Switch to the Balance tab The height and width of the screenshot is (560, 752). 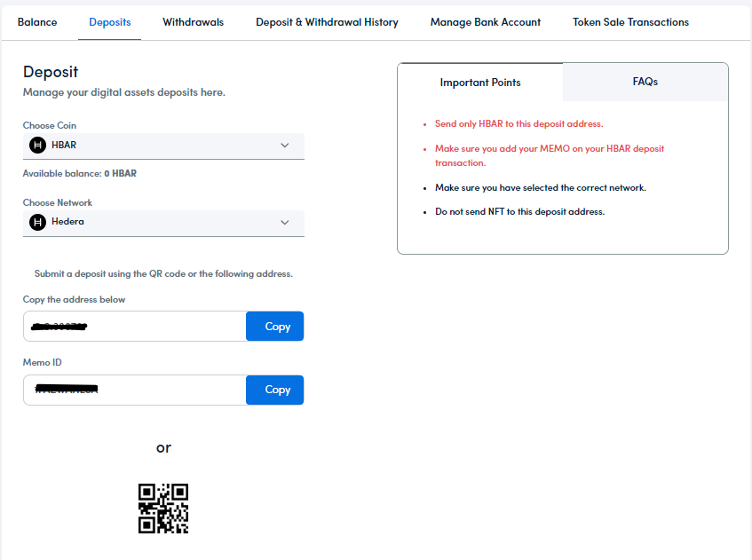click(x=37, y=22)
